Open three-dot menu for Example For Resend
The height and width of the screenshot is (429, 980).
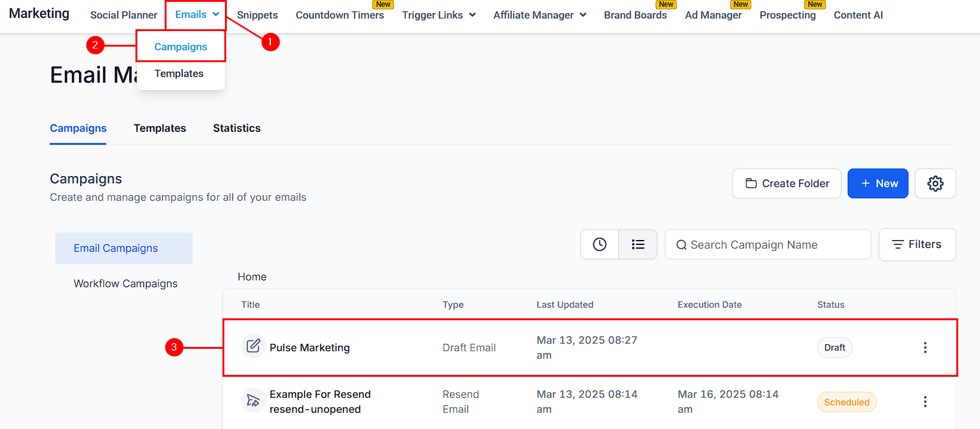pos(925,402)
